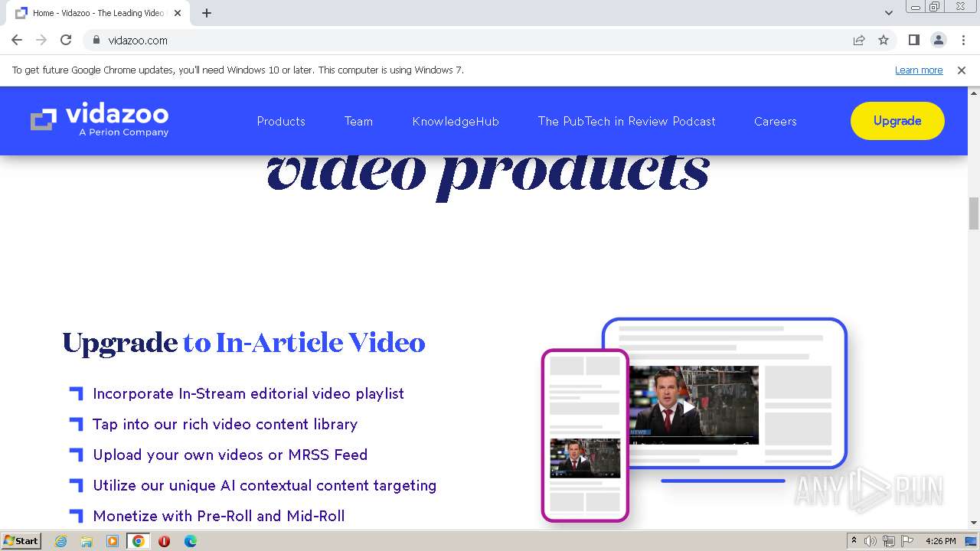Viewport: 980px width, 551px height.
Task: Open The PubTech in Review Podcast
Action: tap(626, 121)
